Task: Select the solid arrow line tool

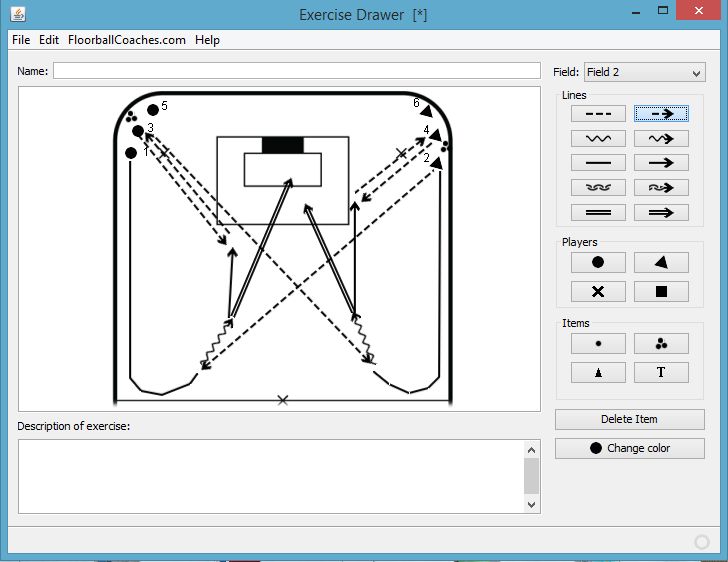Action: point(661,162)
